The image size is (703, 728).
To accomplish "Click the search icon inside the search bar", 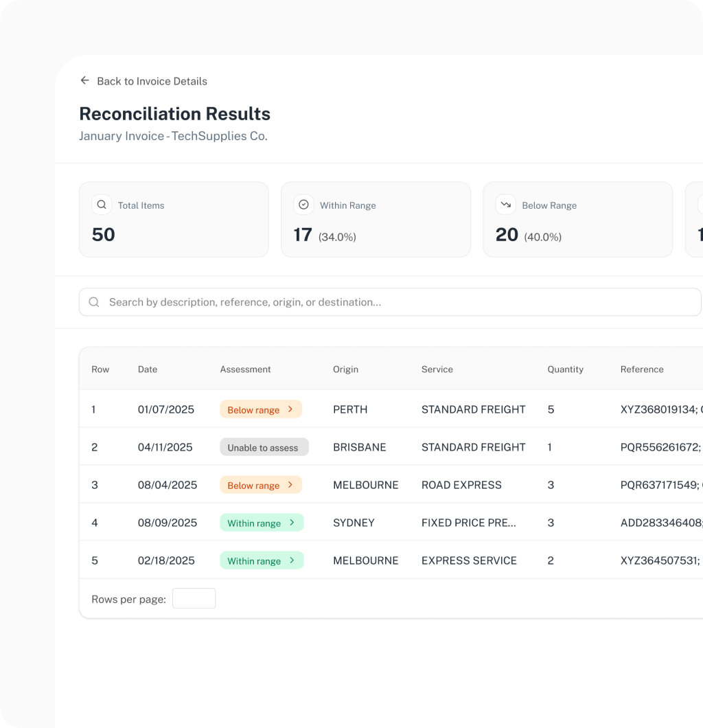I will coord(94,302).
